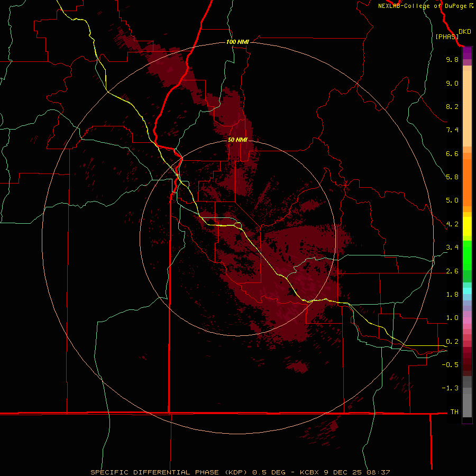
Task: Select the 9.0 value on the legend
Action: tap(452, 83)
